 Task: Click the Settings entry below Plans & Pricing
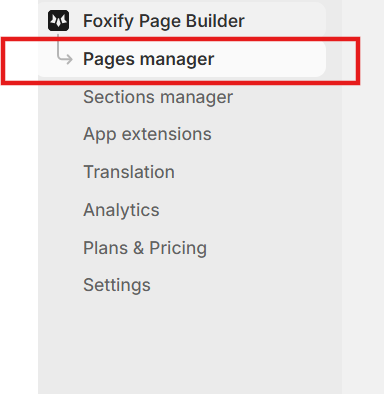117,285
